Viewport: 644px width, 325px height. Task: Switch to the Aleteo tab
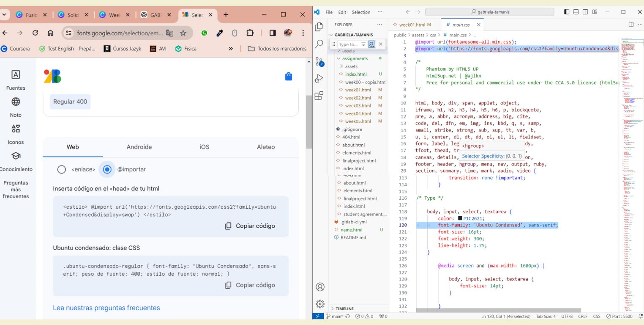[x=266, y=147]
